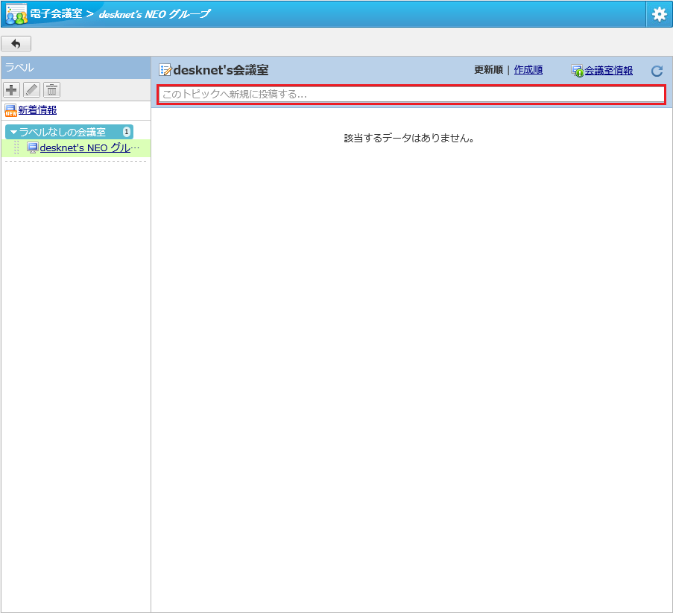The height and width of the screenshot is (616, 673).
Task: Delete label using the trash icon
Action: coord(52,90)
